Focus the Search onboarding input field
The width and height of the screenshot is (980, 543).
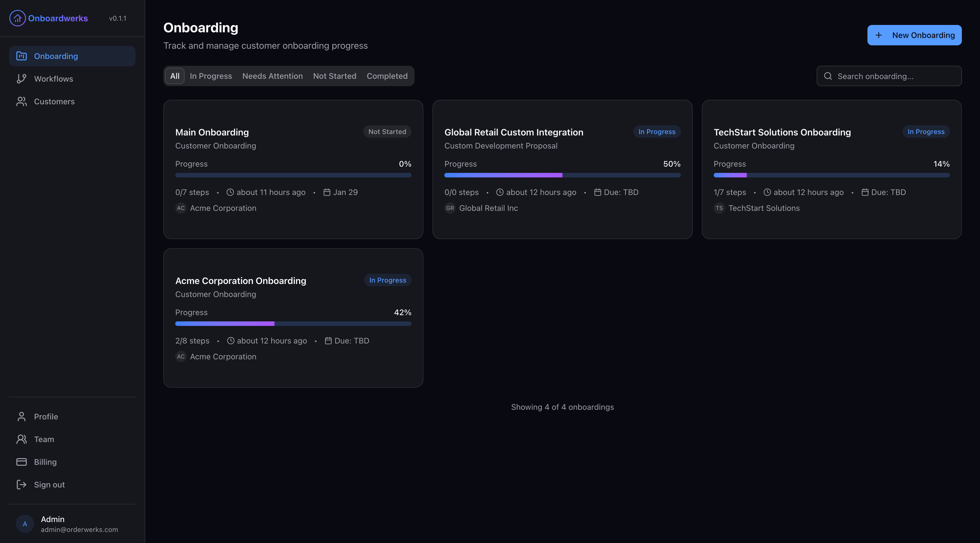coord(894,76)
